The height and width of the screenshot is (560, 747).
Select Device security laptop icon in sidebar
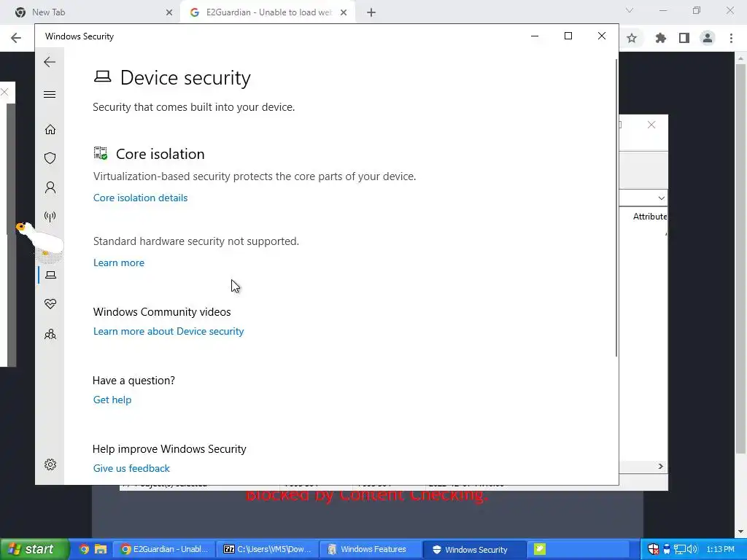[x=50, y=275]
